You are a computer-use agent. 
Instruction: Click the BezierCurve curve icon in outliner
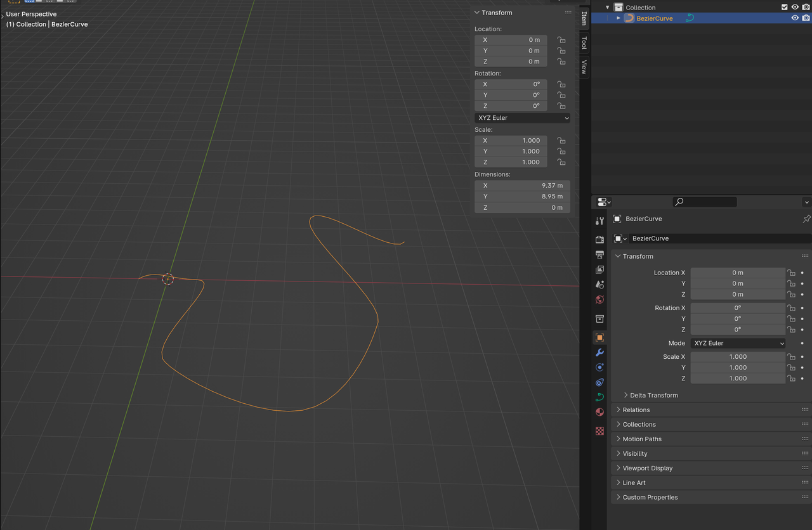point(629,18)
